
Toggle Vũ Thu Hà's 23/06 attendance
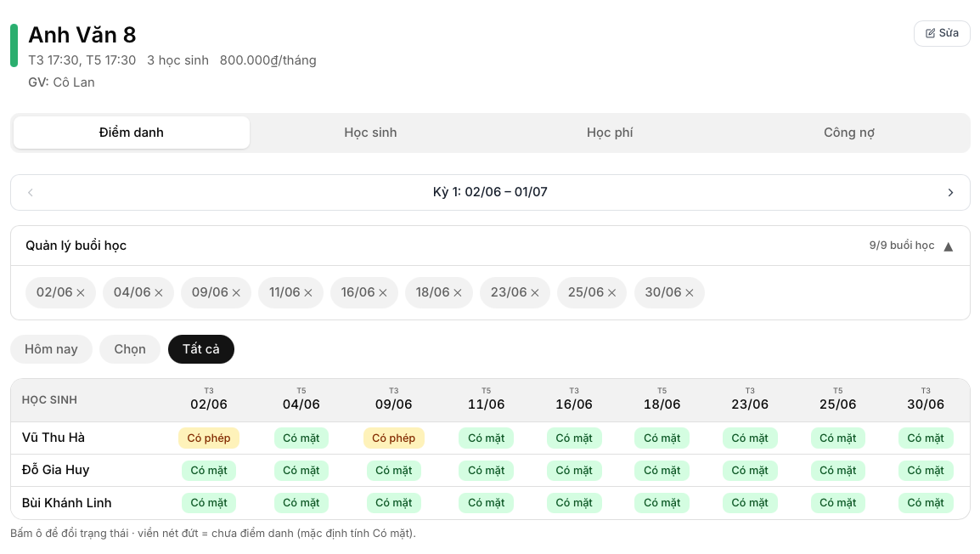pos(750,438)
